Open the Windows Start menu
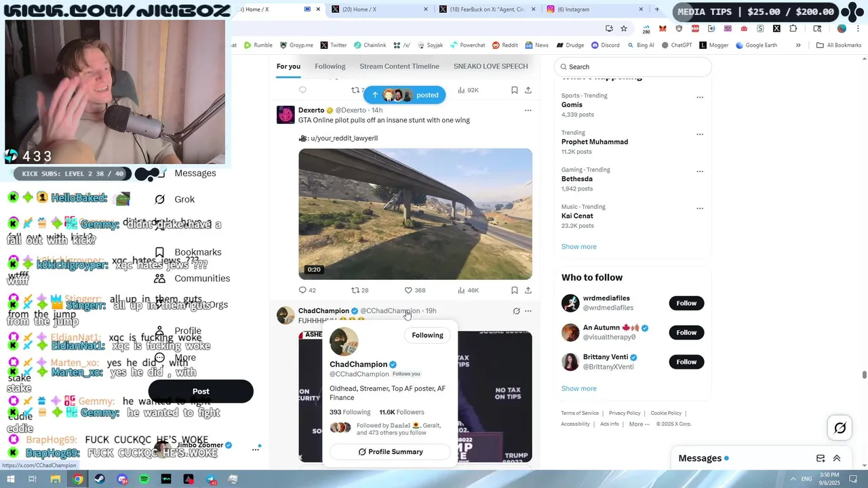Image resolution: width=868 pixels, height=488 pixels. [11, 479]
